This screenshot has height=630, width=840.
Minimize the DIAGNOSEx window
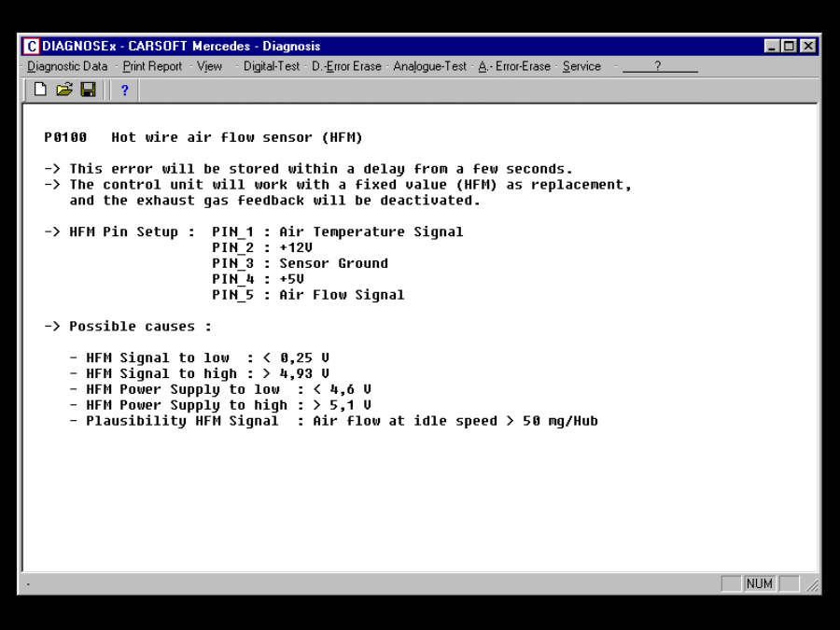coord(773,46)
